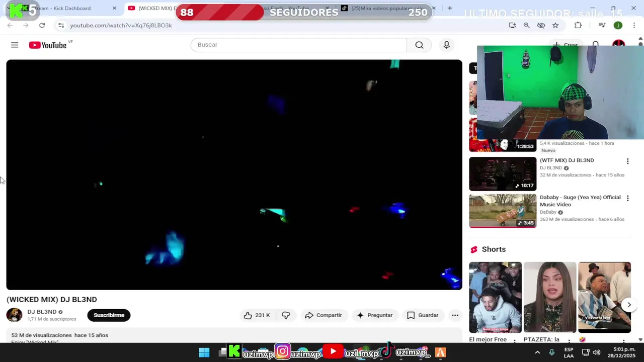Screen dimensions: 644x362
Task: Click the search magnifier button
Action: coord(419,45)
